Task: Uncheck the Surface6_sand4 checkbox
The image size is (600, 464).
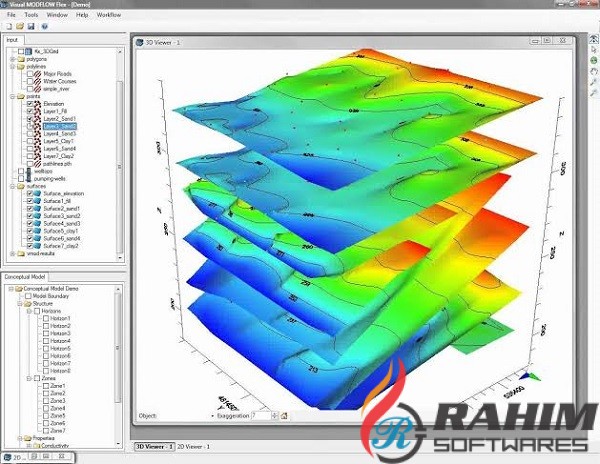Action: (x=30, y=238)
